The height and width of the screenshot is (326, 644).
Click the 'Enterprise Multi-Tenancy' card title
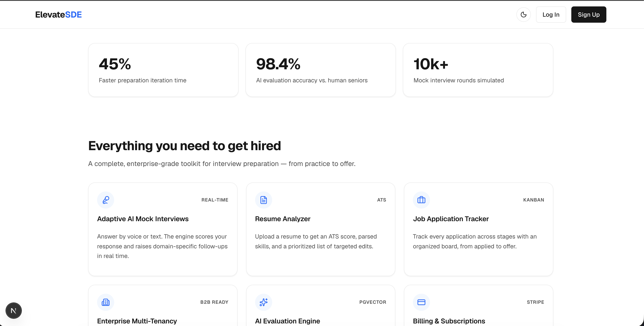tap(137, 321)
